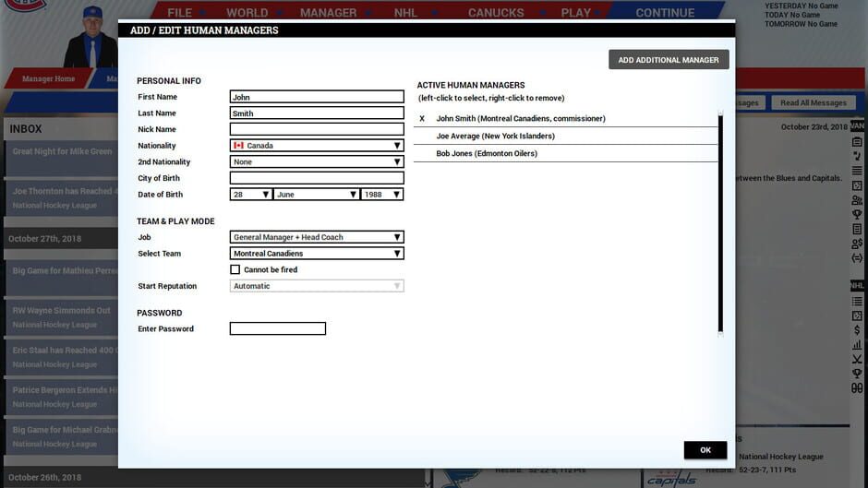Open the PLAY menu
Image resolution: width=868 pixels, height=488 pixels.
[575, 12]
